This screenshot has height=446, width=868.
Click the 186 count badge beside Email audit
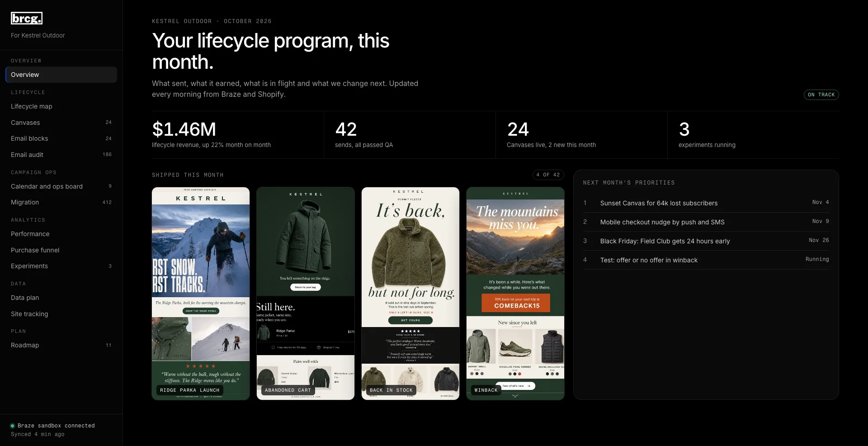pyautogui.click(x=107, y=154)
